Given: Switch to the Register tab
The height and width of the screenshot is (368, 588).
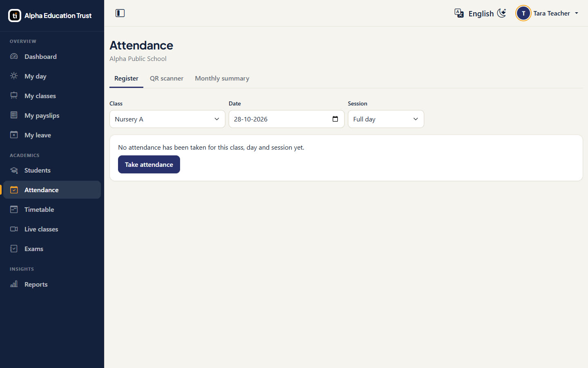Looking at the screenshot, I should point(126,79).
